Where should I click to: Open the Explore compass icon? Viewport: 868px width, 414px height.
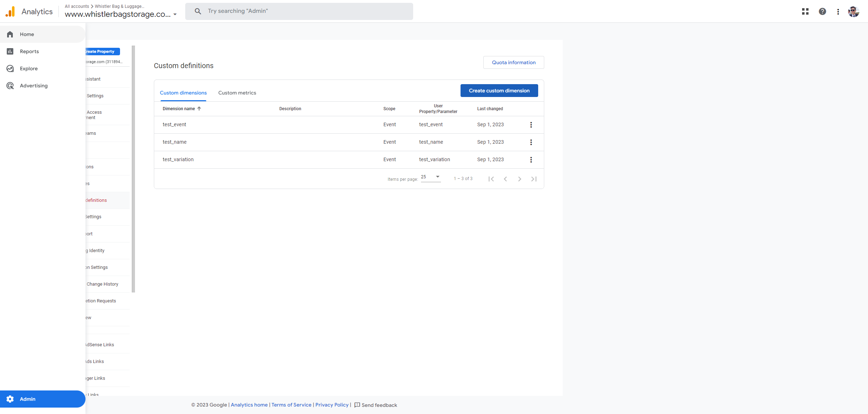[x=10, y=68]
